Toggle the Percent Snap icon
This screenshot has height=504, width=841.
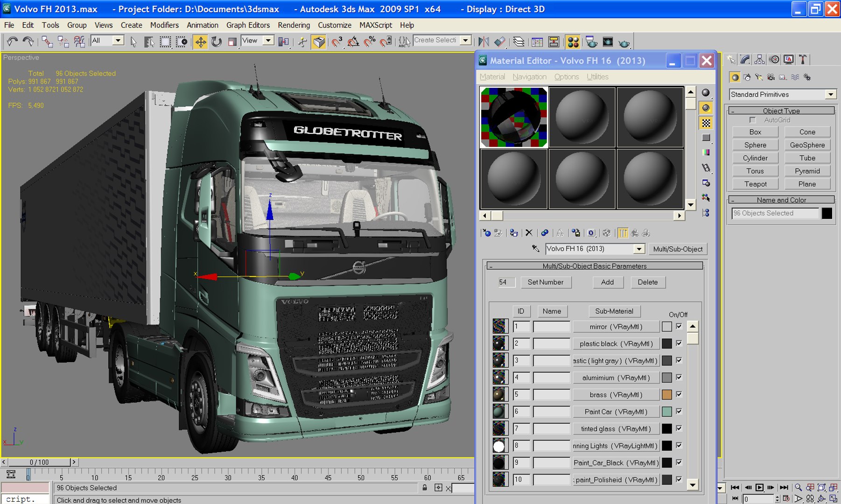[x=370, y=42]
